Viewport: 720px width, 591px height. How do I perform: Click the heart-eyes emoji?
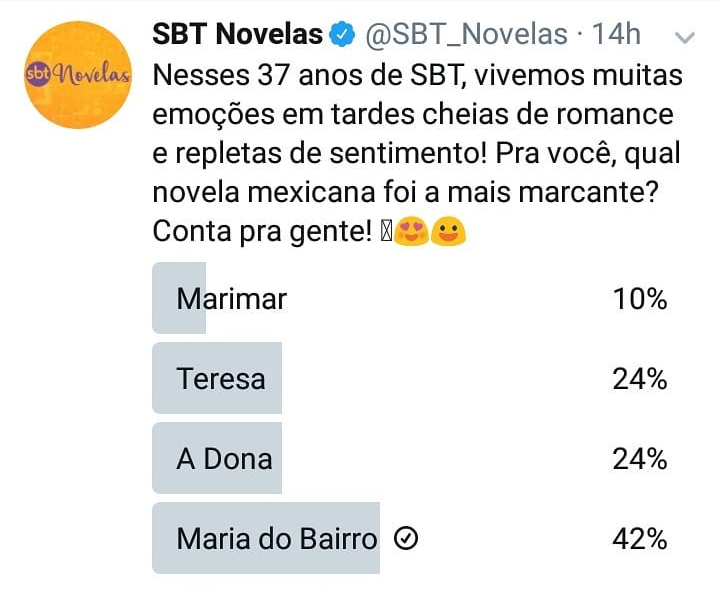(411, 233)
